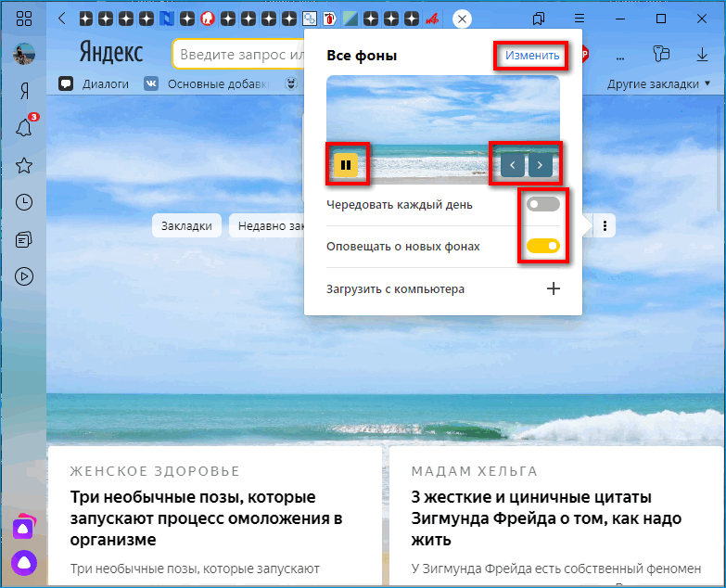The width and height of the screenshot is (726, 588).
Task: Open notifications bell with badge 3
Action: 25,126
